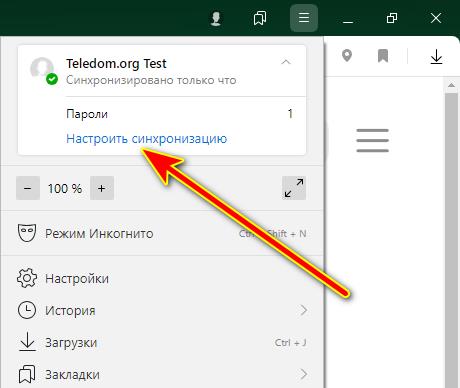
Task: Collapse the Teledom.org Test sync card
Action: 286,62
